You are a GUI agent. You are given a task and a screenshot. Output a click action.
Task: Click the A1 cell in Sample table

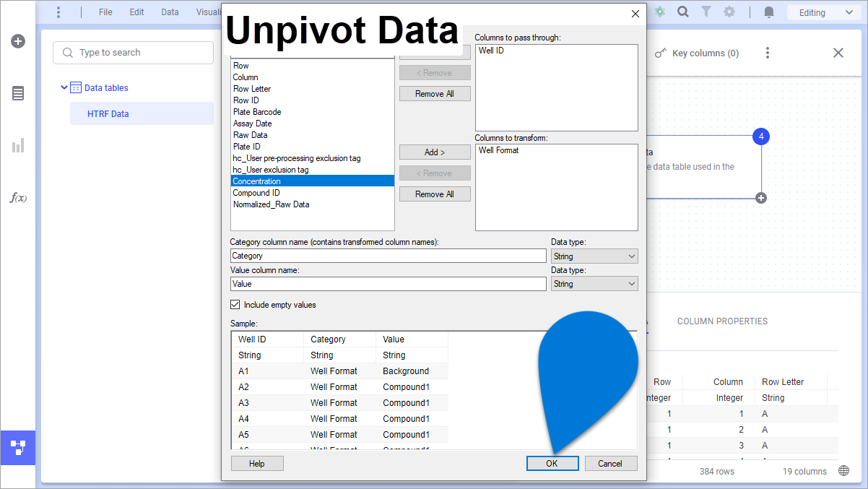[x=243, y=371]
